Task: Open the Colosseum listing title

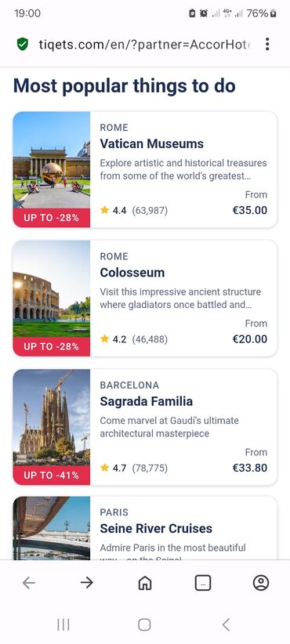Action: tap(132, 273)
